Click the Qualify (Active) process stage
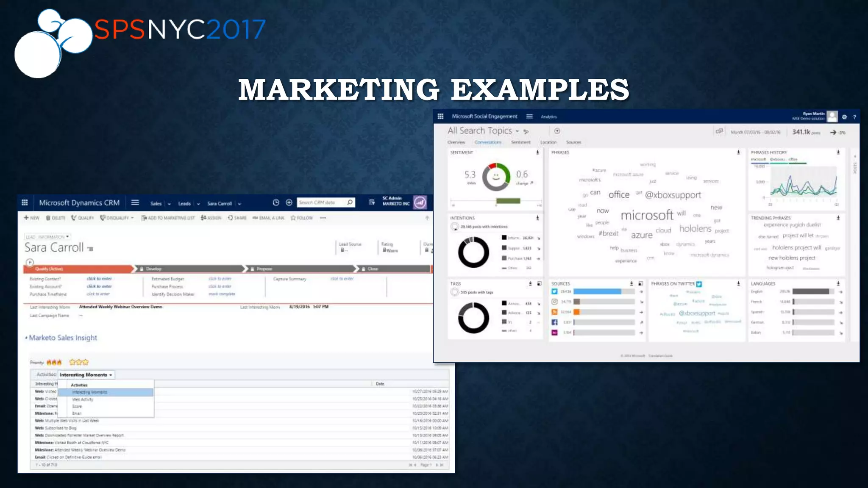This screenshot has width=868, height=488. click(x=78, y=269)
